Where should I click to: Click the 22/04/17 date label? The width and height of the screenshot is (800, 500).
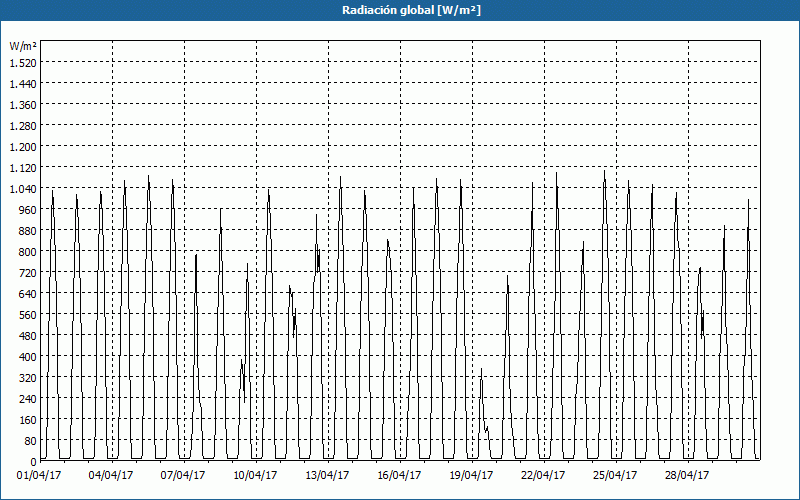coord(543,476)
